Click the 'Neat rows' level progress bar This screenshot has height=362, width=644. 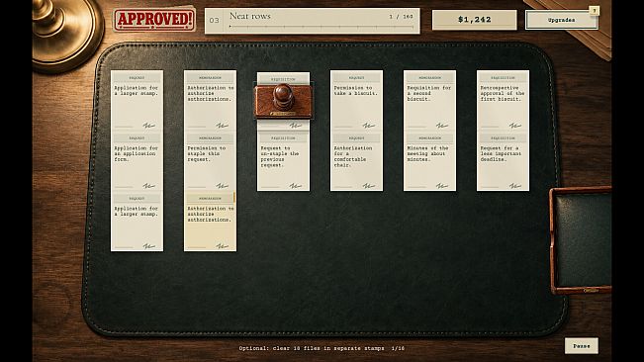[322, 27]
